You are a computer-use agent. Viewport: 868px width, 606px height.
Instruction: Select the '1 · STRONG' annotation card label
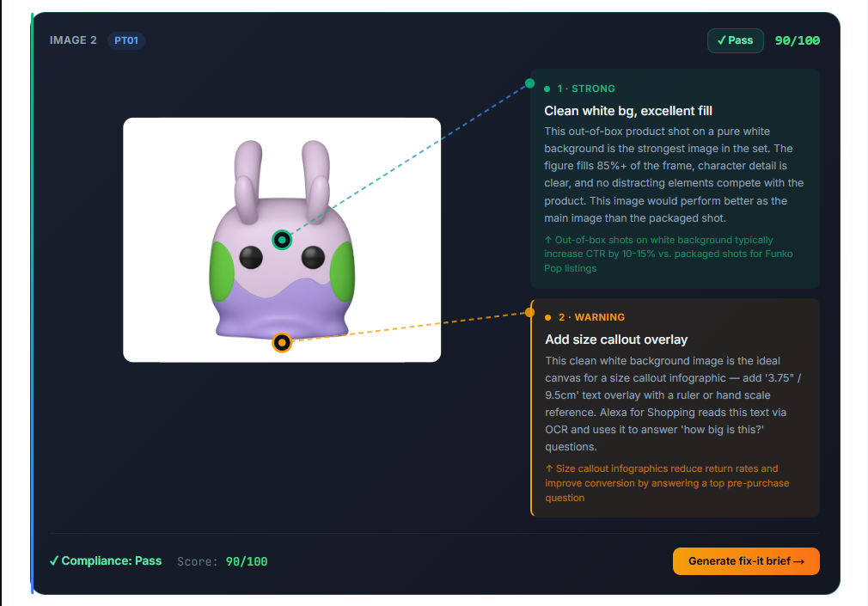pyautogui.click(x=586, y=89)
